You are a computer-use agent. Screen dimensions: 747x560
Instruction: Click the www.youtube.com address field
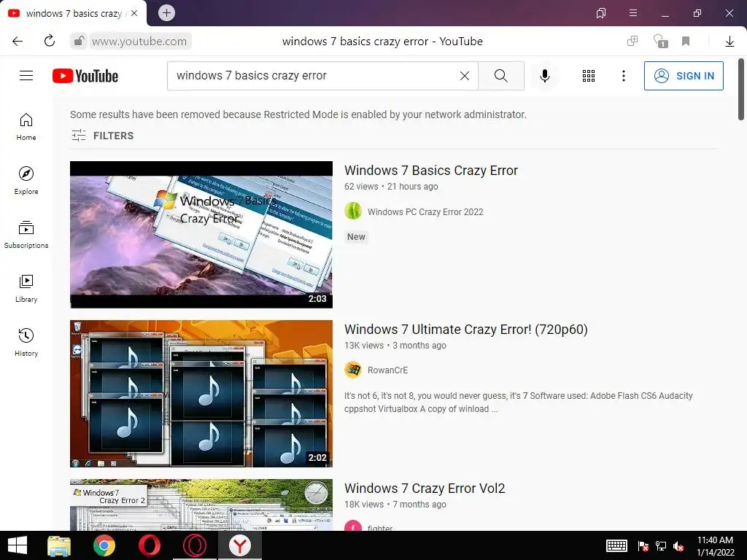pos(139,42)
